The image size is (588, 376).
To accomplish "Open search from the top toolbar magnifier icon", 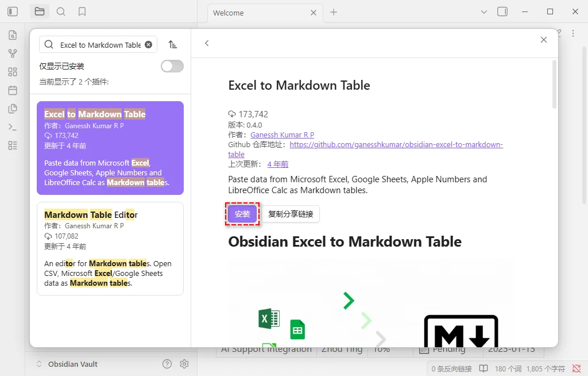I will [61, 11].
